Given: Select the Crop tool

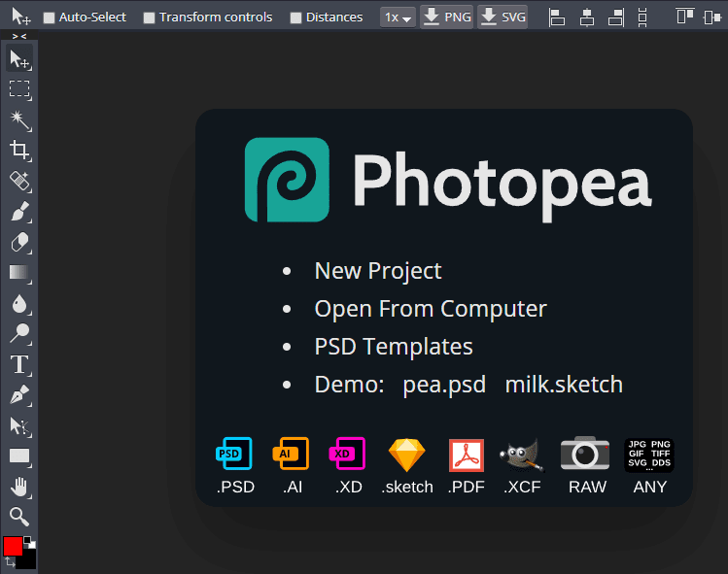Looking at the screenshot, I should tap(19, 150).
